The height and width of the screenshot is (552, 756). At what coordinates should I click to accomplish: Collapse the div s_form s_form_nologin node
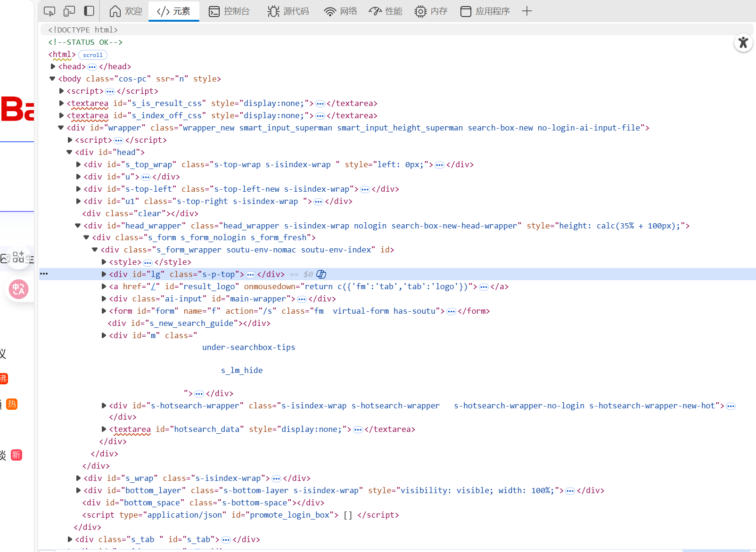(86, 238)
